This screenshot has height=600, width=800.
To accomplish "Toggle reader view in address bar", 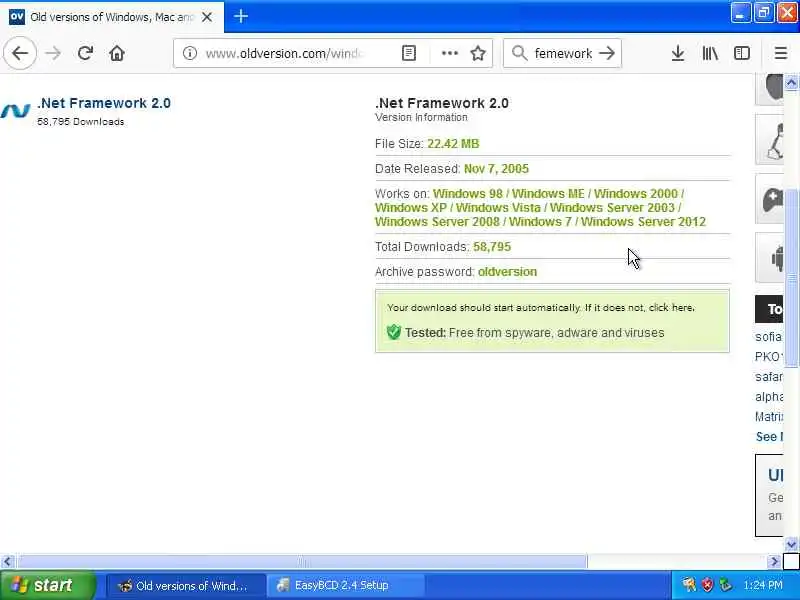I will click(409, 53).
